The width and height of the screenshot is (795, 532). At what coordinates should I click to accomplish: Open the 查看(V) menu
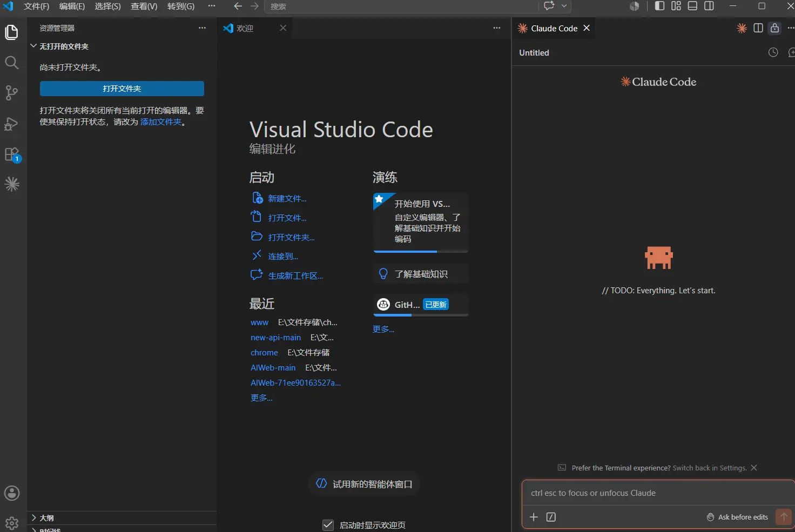pos(144,6)
